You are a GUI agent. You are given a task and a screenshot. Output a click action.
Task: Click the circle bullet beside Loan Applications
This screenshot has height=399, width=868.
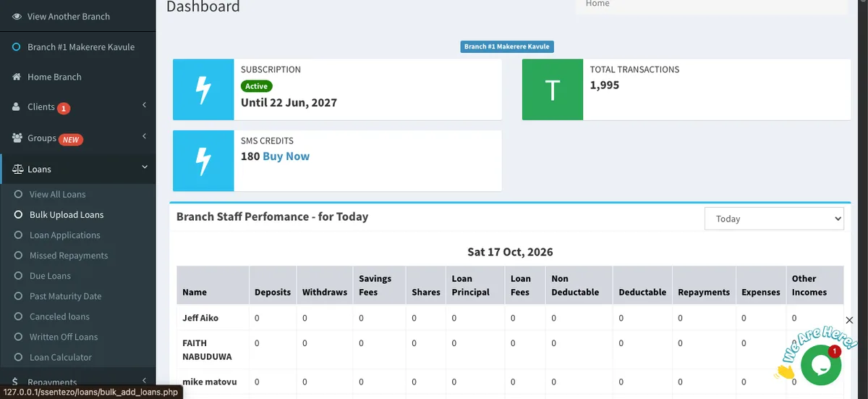18,235
